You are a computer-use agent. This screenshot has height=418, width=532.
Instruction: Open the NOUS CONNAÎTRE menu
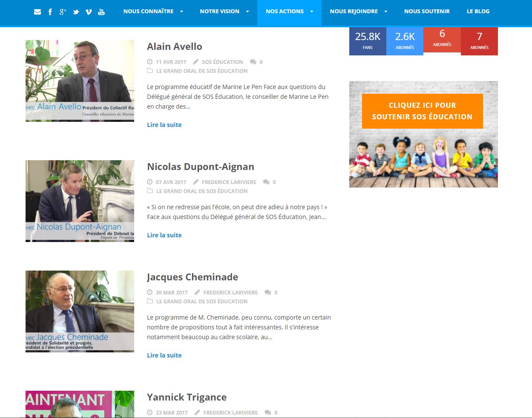tap(148, 12)
